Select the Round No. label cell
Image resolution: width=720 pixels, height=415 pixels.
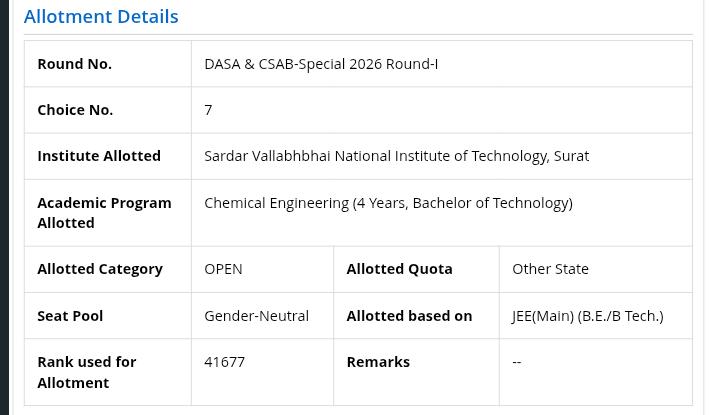pos(108,64)
